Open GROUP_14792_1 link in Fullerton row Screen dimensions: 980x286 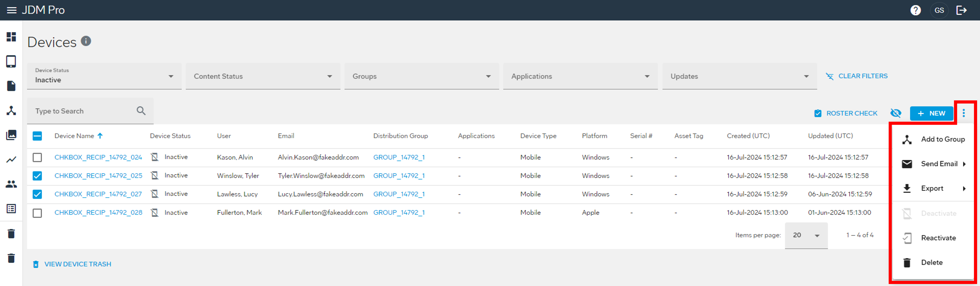tap(399, 213)
